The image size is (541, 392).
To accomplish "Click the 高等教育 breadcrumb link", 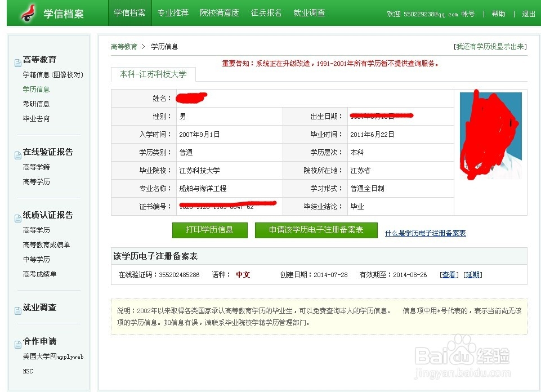I will pos(124,47).
